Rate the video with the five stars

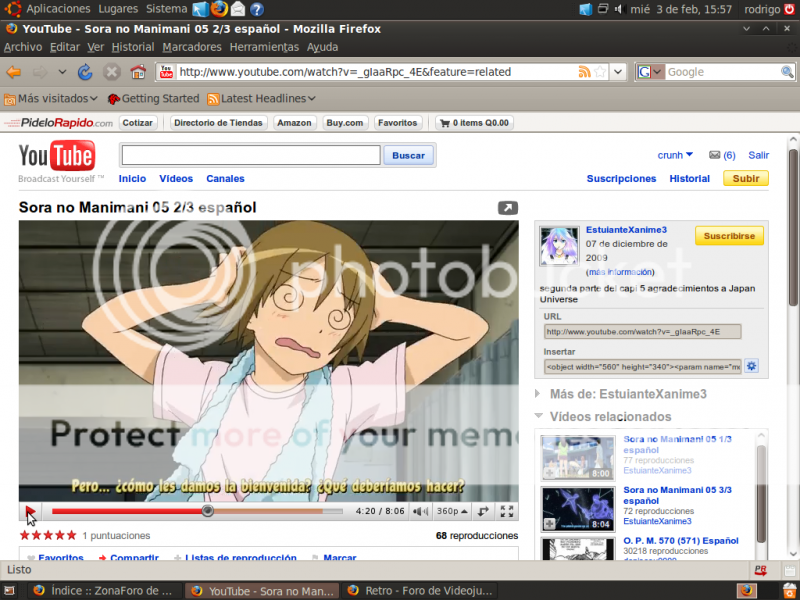point(48,536)
